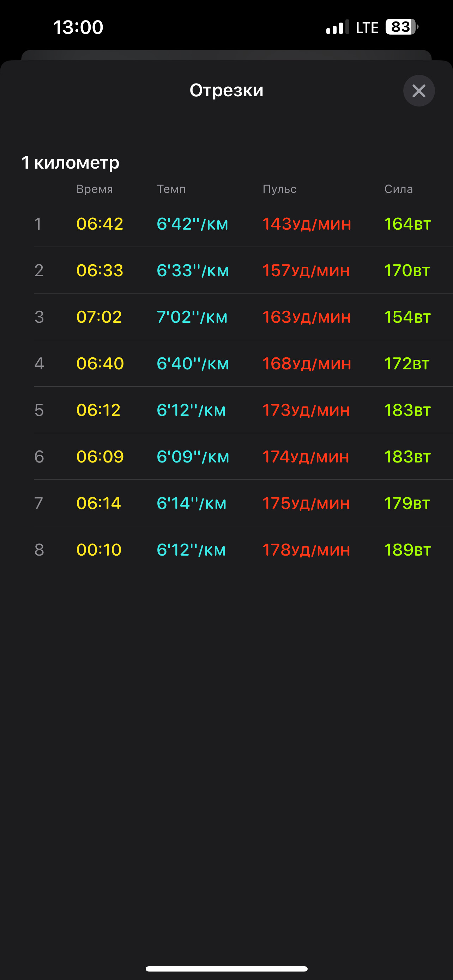Select split 8 time 00:10

(x=99, y=550)
